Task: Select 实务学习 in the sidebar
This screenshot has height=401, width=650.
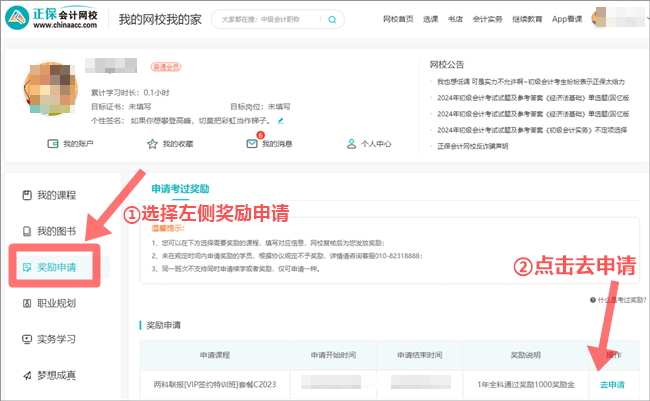Action: click(49, 339)
